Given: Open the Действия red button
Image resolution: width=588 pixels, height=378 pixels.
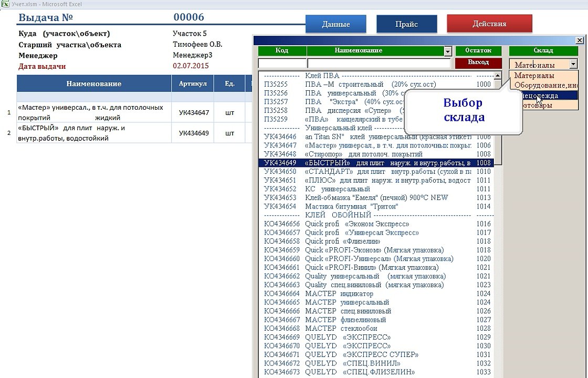Looking at the screenshot, I should coord(489,24).
